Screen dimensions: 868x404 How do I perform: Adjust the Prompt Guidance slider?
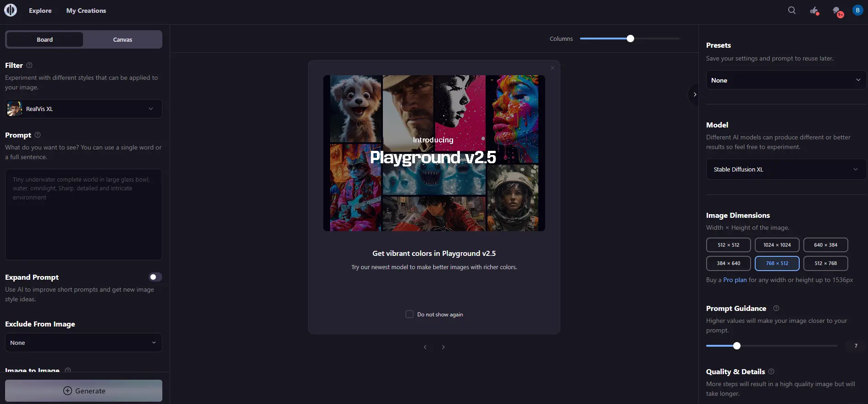coord(772,346)
